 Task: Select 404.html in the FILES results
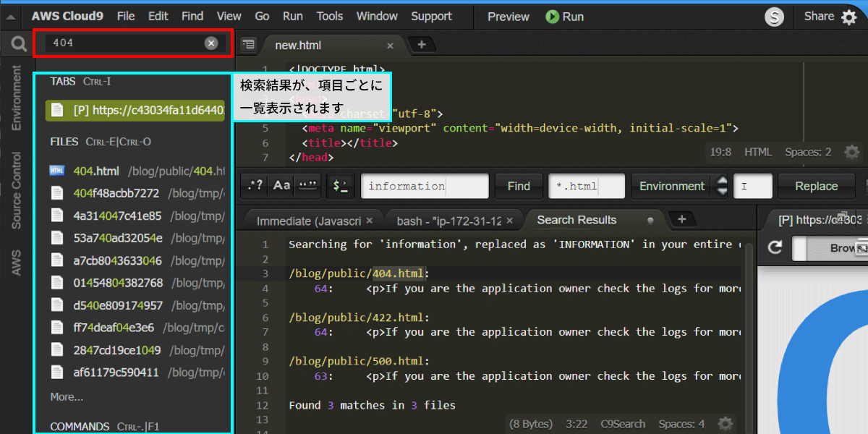click(x=137, y=171)
